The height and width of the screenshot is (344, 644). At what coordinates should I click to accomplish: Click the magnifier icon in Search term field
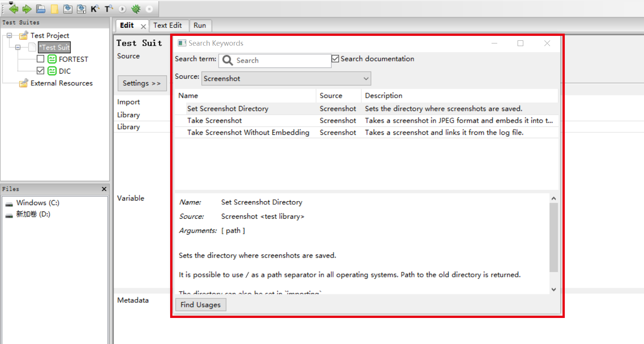227,60
